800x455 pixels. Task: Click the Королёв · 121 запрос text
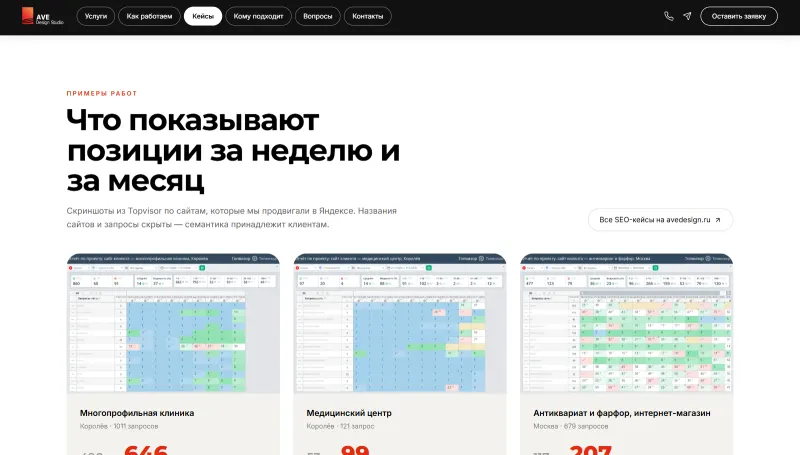[x=340, y=426]
